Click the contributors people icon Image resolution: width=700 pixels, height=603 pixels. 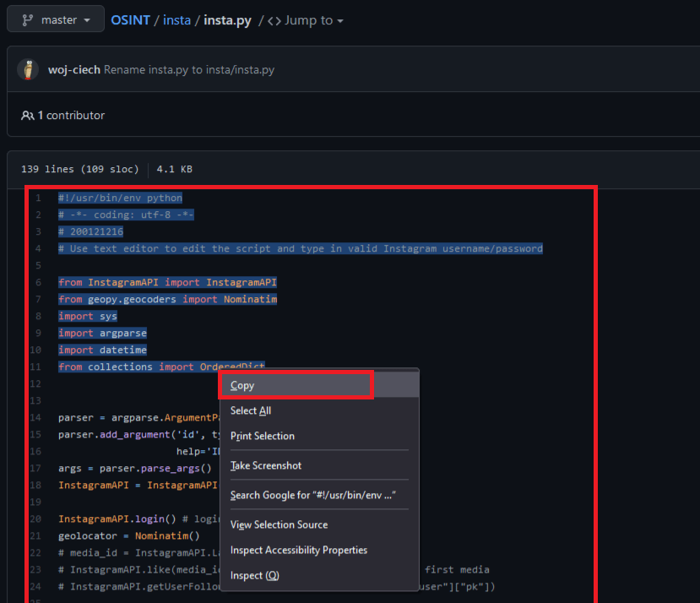(27, 116)
